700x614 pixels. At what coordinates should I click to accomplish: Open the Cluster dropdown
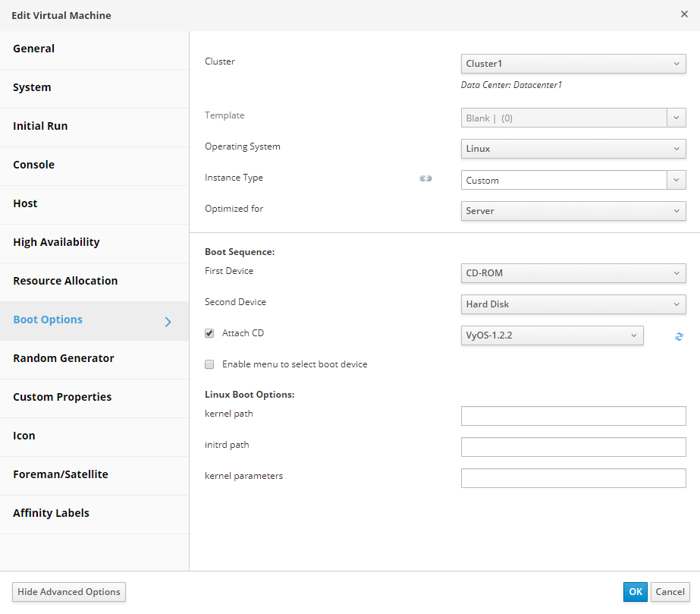coord(573,64)
